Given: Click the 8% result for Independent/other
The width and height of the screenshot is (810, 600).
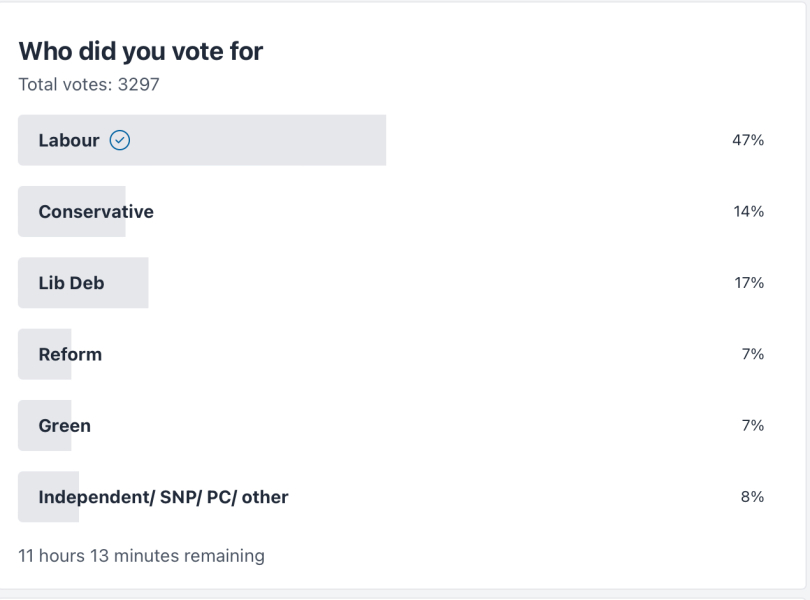Looking at the screenshot, I should 752,496.
